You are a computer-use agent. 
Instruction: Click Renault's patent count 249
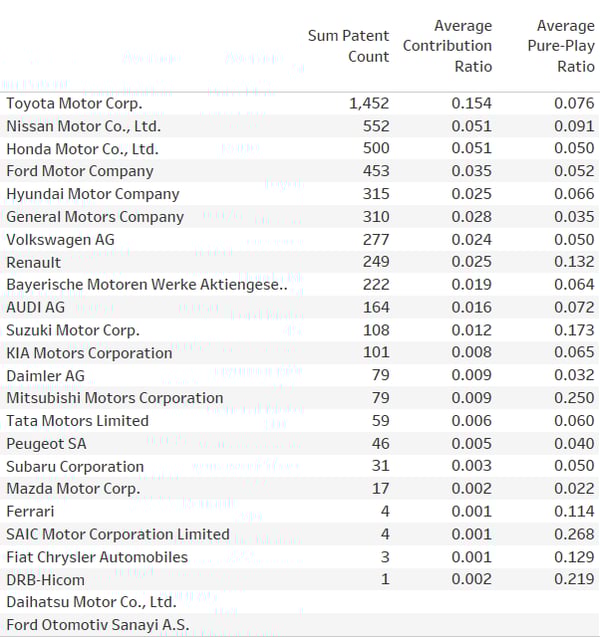tap(376, 262)
